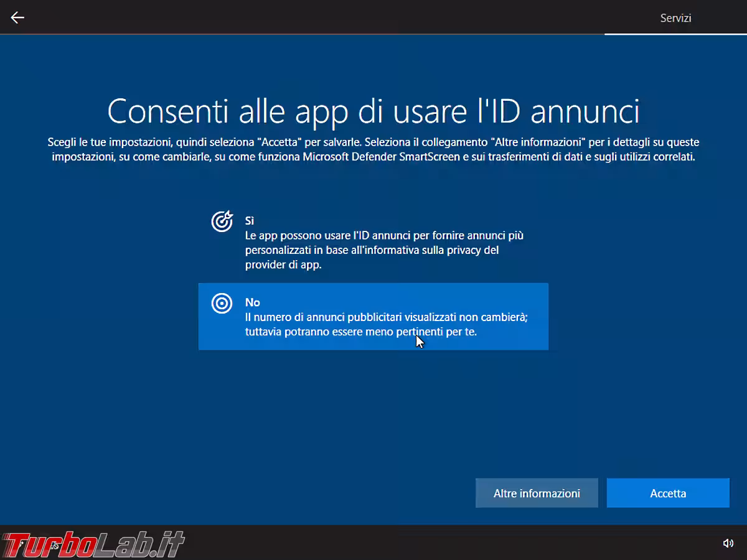Choose the highlighted No tile's description text

386,325
